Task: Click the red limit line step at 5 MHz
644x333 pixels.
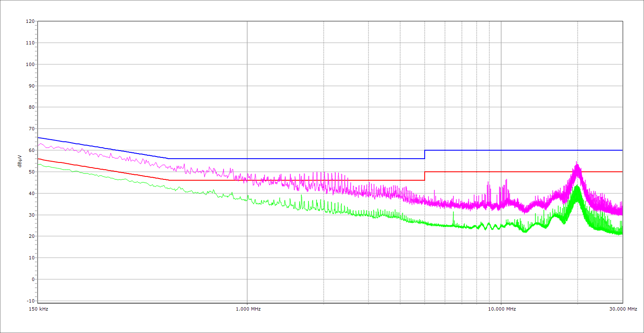Action: pos(425,176)
